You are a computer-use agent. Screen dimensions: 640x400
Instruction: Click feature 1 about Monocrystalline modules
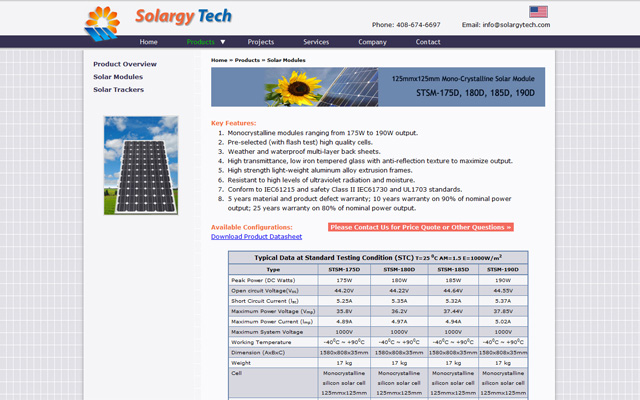322,133
